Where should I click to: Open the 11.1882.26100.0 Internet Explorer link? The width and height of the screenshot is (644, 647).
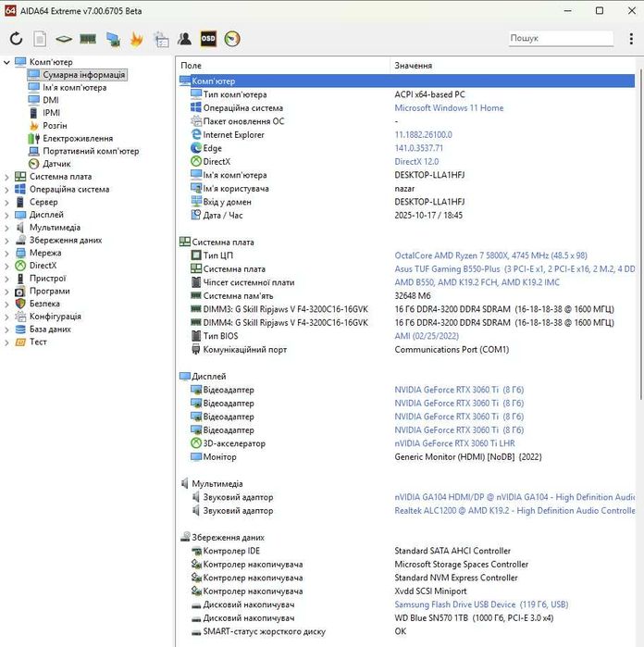[x=423, y=135]
